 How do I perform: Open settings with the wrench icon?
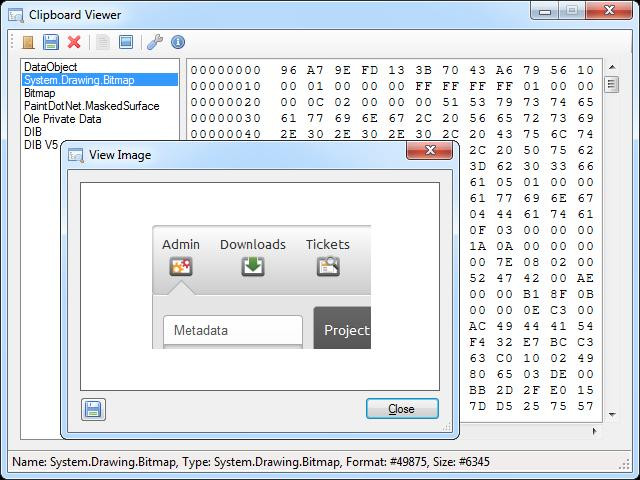point(155,42)
